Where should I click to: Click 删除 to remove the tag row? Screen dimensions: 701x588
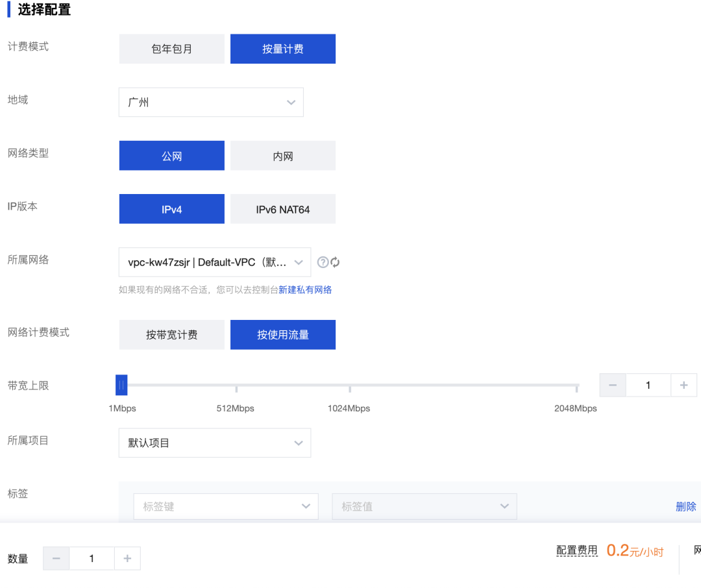coord(686,506)
